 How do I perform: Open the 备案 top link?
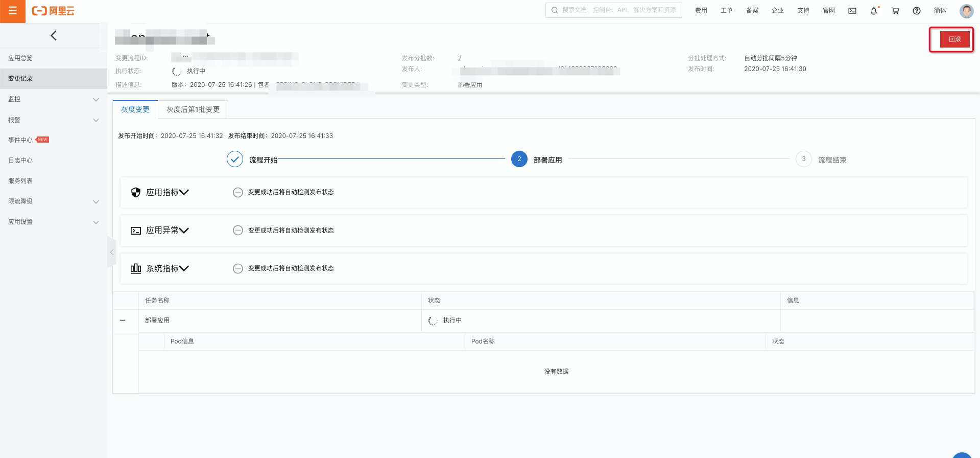tap(752, 11)
